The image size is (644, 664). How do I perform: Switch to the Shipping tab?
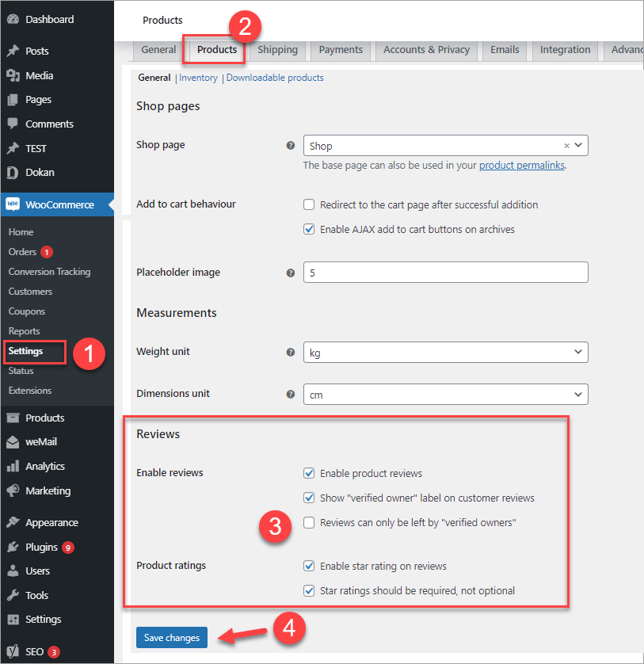point(277,50)
